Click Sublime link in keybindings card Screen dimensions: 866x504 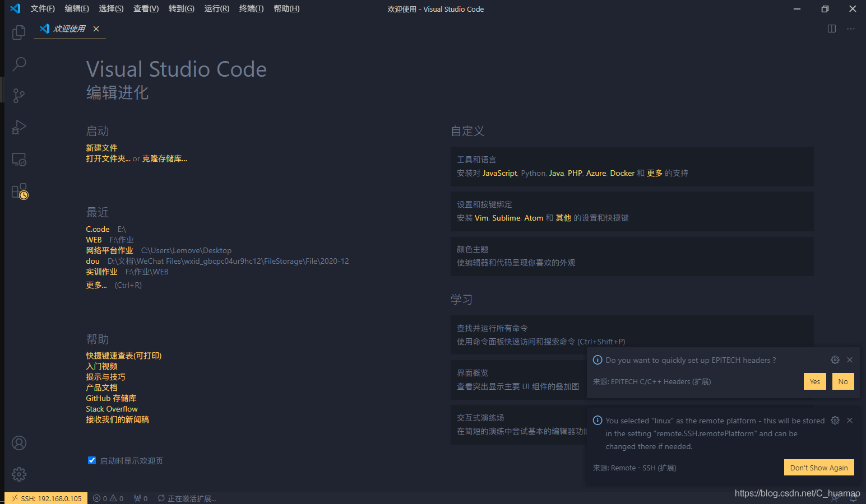tap(506, 218)
